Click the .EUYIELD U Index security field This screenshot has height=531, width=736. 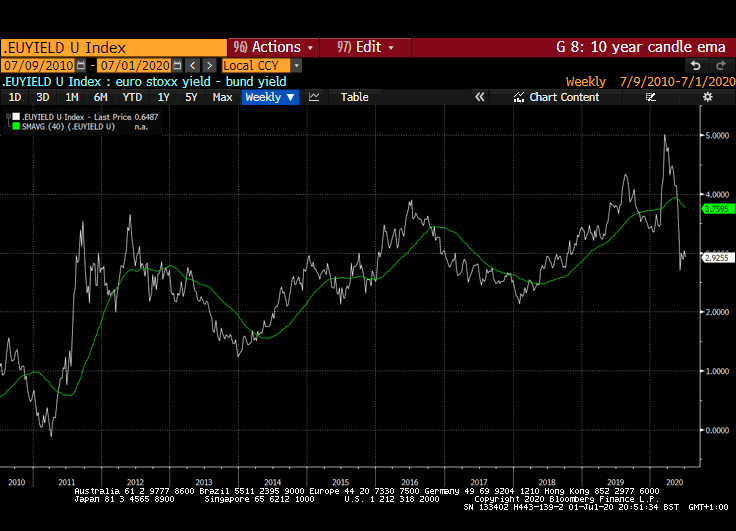pyautogui.click(x=114, y=48)
